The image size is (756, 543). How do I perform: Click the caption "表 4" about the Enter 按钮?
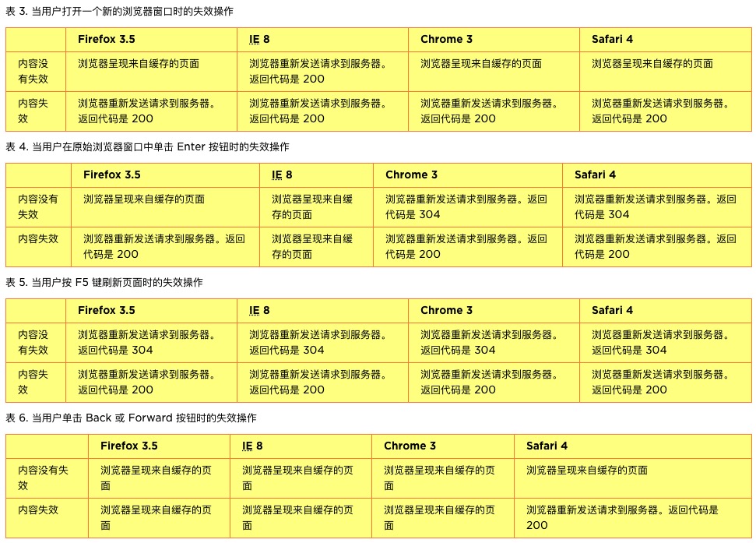click(147, 146)
